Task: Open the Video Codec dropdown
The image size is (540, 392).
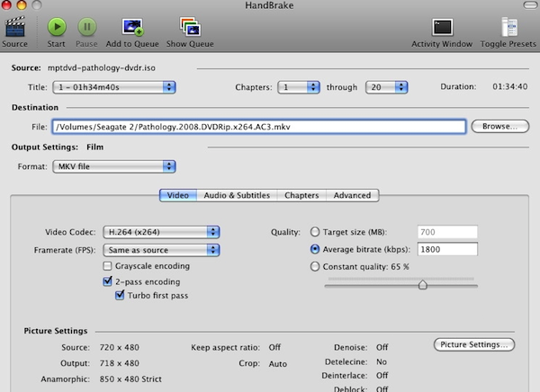Action: click(x=161, y=232)
